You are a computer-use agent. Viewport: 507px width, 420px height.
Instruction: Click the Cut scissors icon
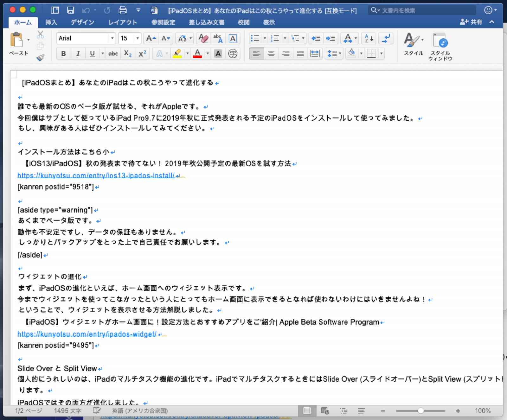[41, 35]
